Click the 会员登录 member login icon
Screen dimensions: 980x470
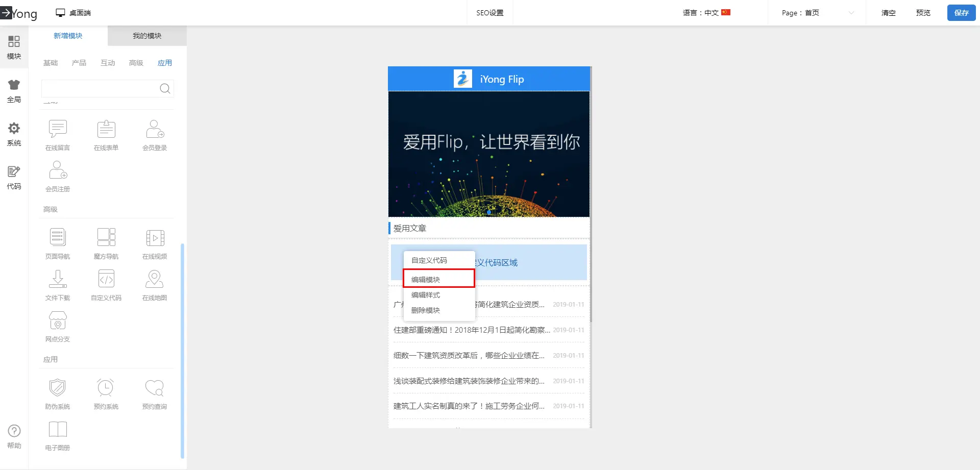[x=155, y=130]
